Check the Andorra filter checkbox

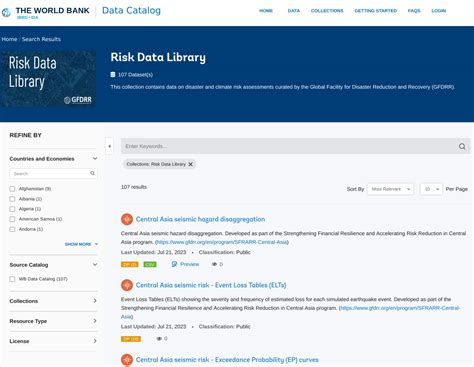coord(12,229)
